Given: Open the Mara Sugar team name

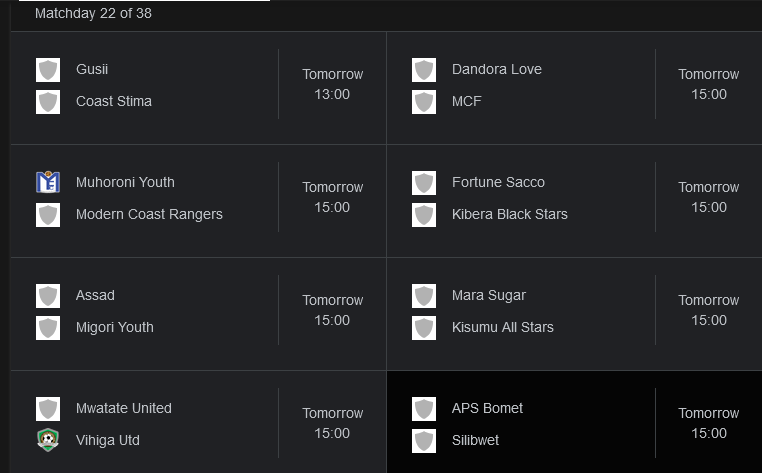Looking at the screenshot, I should (x=488, y=295).
